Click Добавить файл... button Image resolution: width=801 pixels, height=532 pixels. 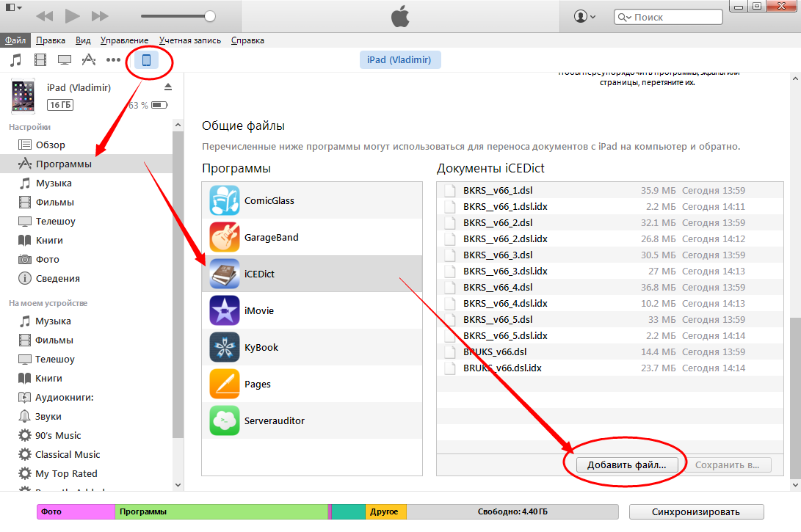(x=627, y=464)
